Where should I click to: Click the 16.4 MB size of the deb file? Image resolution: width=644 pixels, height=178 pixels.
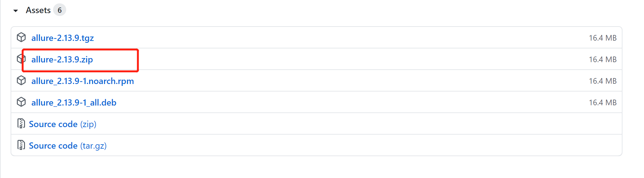pos(602,102)
